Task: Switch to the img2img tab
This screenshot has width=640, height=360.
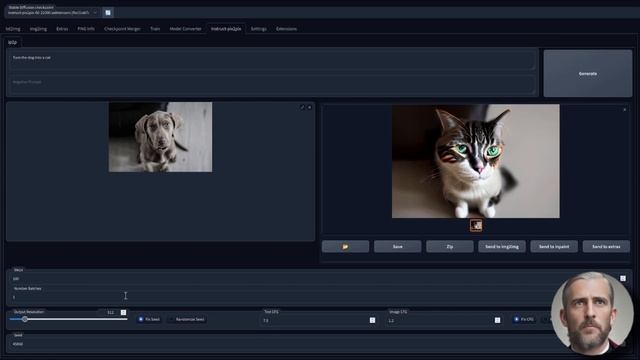Action: 38,29
